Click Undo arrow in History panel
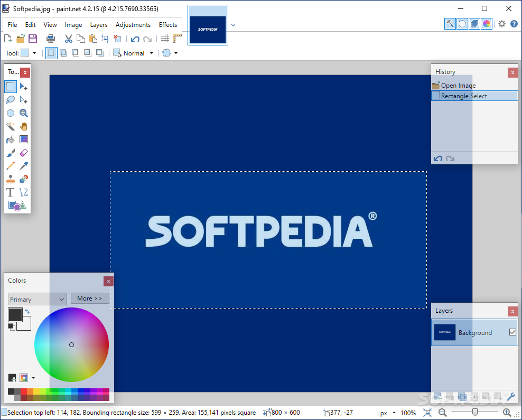 tap(438, 158)
